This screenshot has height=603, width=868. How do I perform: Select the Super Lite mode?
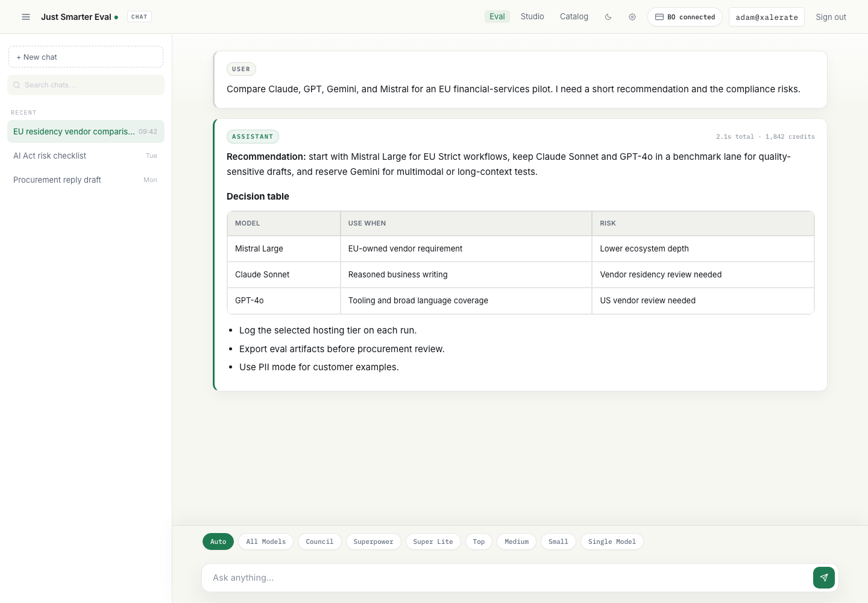point(433,541)
